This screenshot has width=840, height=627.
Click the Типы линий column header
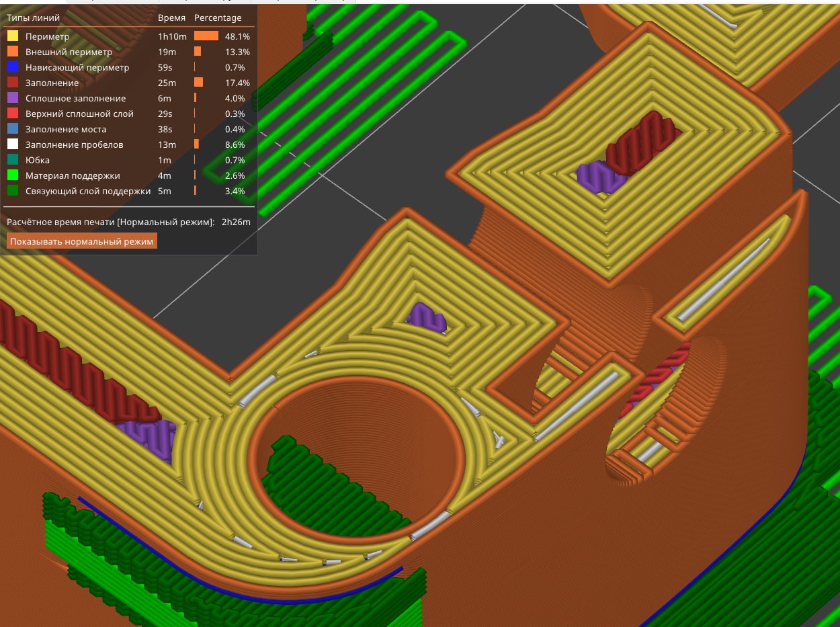tap(33, 17)
